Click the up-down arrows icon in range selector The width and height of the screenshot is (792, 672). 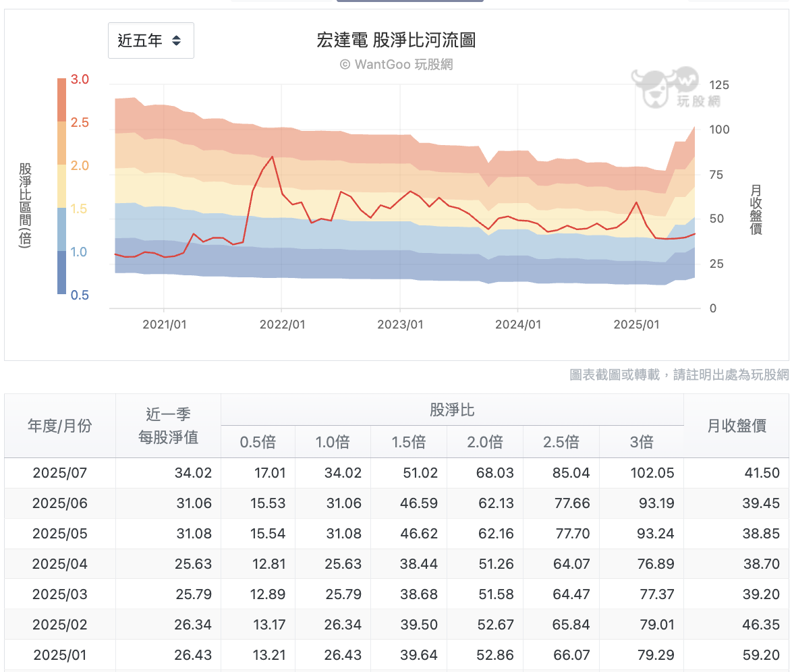pyautogui.click(x=176, y=40)
